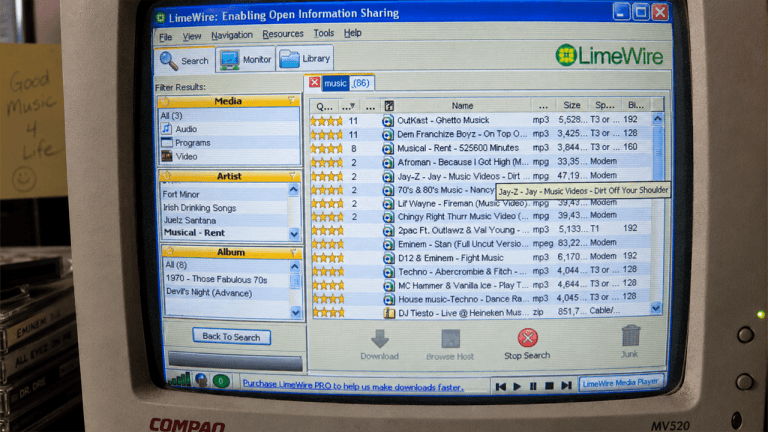The image size is (768, 432).
Task: Collapse the Media filter funnel icon
Action: [x=291, y=100]
